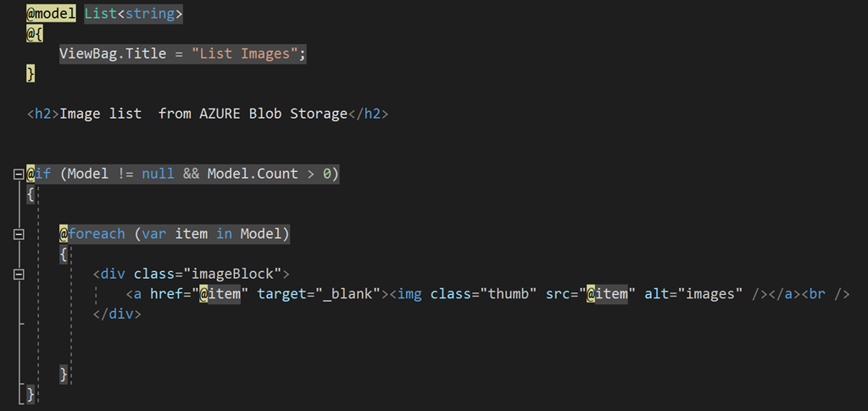Collapse the @if code block

(x=19, y=175)
